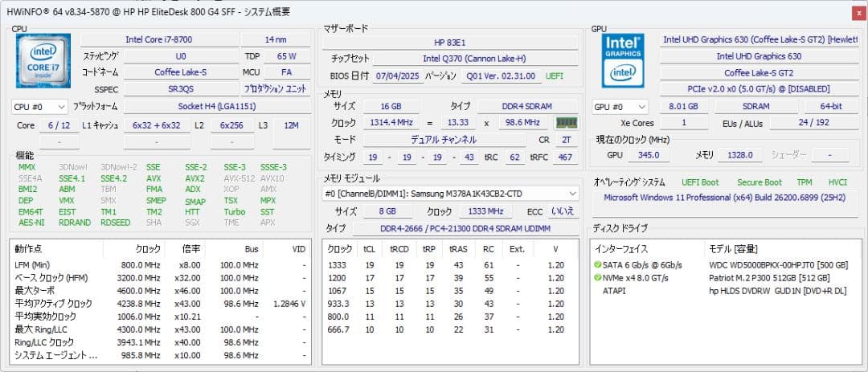Click the LFM (Min) operating point row
The height and width of the screenshot is (372, 868).
click(161, 264)
